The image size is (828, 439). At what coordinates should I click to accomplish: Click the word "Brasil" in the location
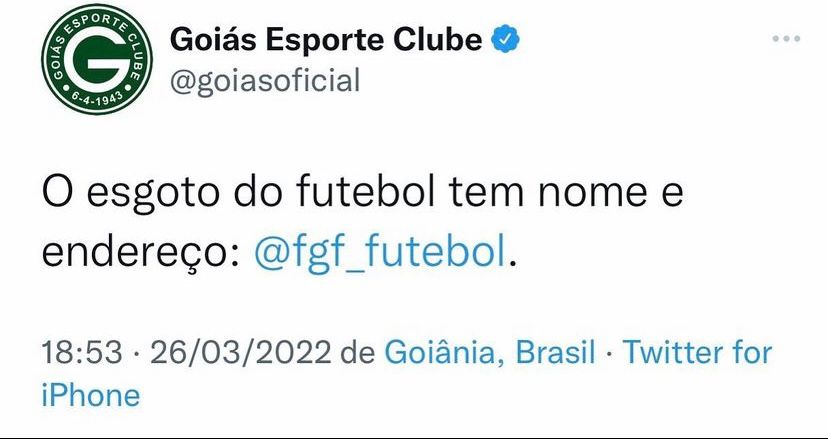555,353
